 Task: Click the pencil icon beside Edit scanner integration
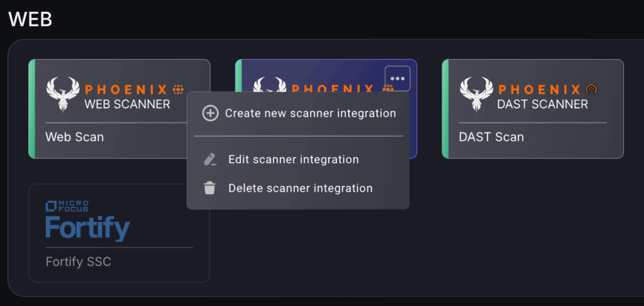point(210,160)
